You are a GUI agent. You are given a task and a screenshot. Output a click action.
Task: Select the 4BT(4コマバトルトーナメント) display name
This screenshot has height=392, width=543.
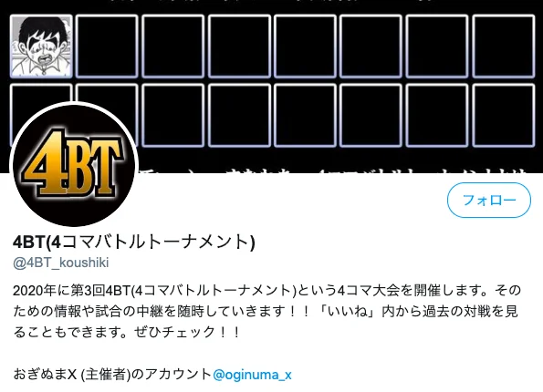pyautogui.click(x=133, y=242)
